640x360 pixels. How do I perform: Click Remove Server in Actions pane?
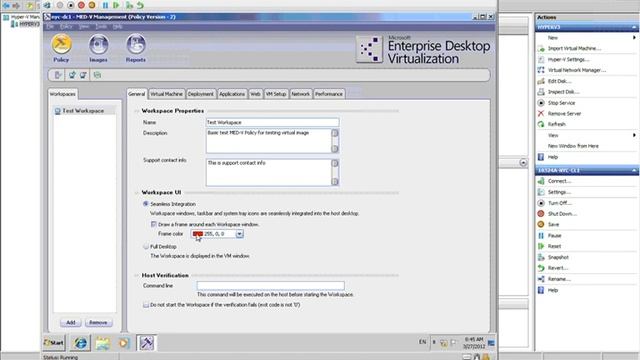coord(564,113)
